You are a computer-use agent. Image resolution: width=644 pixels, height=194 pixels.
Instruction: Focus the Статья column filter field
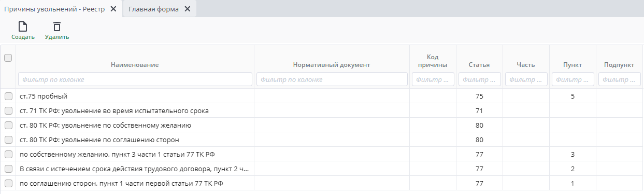(x=480, y=79)
